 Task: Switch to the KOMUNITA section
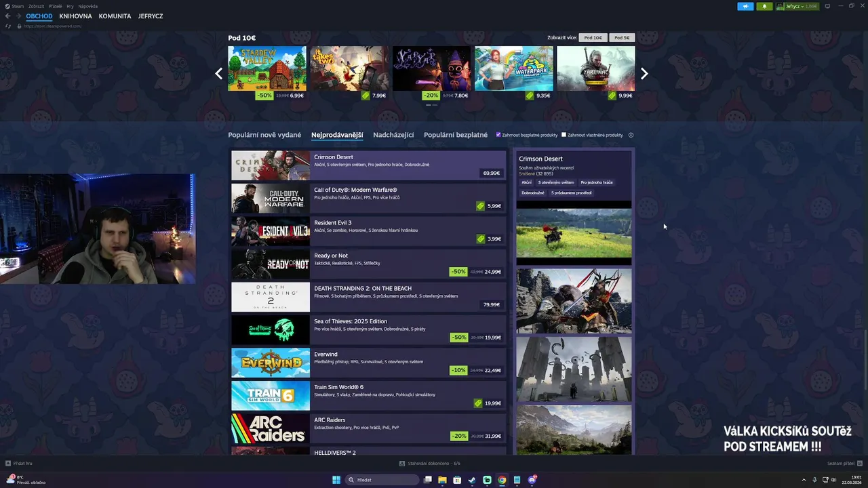tap(115, 16)
